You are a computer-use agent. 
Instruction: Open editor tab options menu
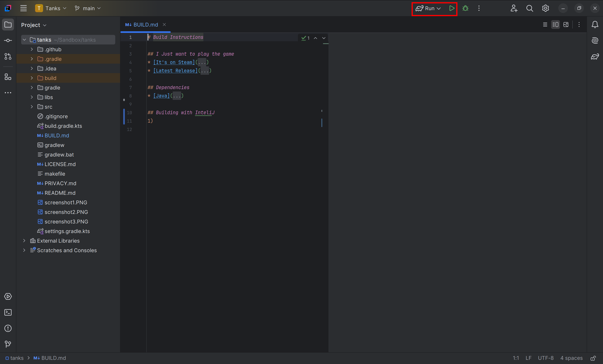[579, 25]
